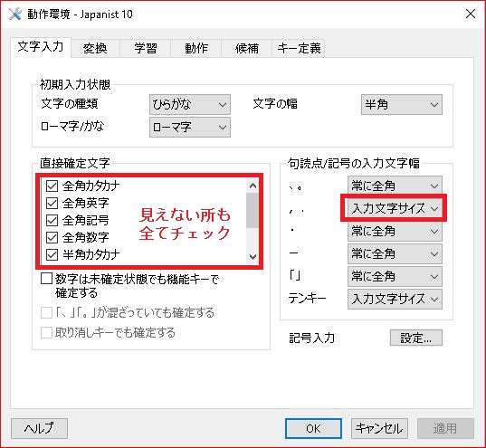Click the ヘルプ button
The width and height of the screenshot is (486, 448).
click(x=39, y=428)
